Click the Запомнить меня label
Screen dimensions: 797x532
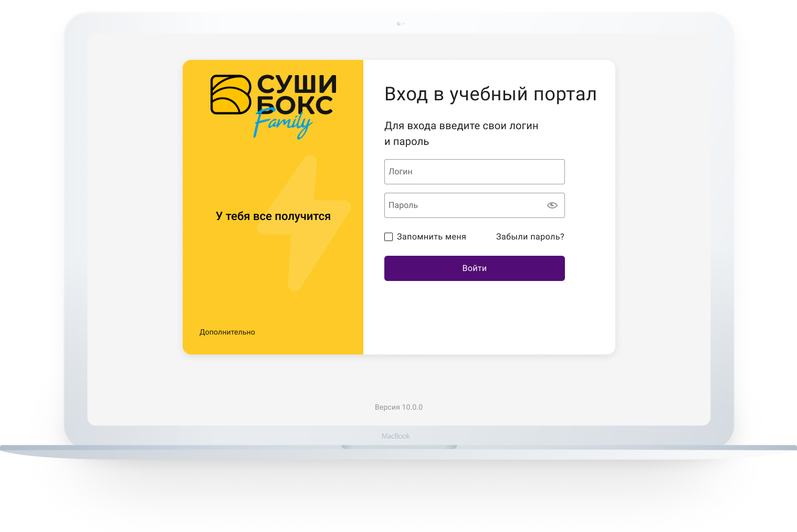431,237
